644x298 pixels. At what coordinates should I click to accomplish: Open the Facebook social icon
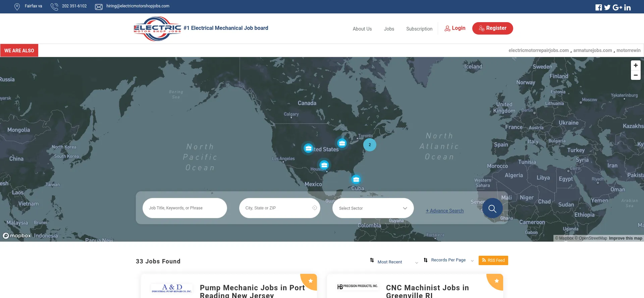[x=598, y=7]
